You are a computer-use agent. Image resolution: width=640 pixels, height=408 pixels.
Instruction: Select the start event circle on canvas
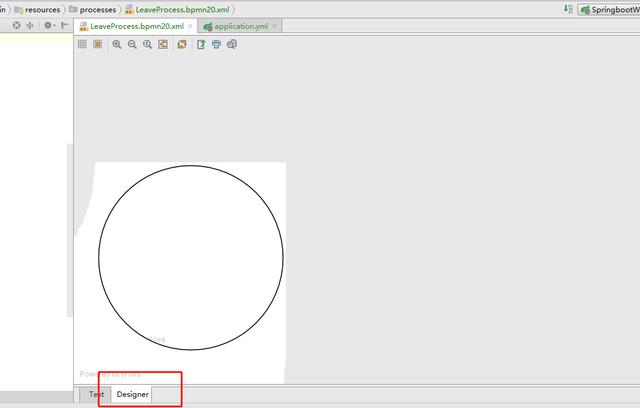tap(191, 257)
